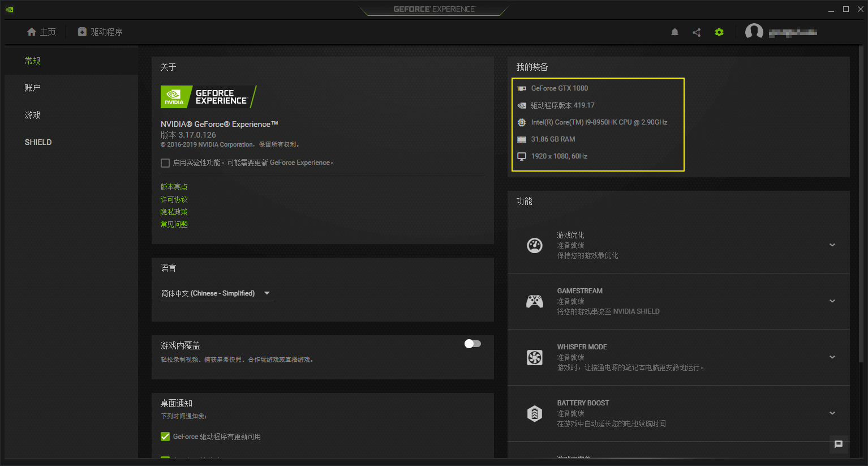The image size is (868, 466).
Task: Click the 版本 3.17.0.126 text
Action: point(188,135)
